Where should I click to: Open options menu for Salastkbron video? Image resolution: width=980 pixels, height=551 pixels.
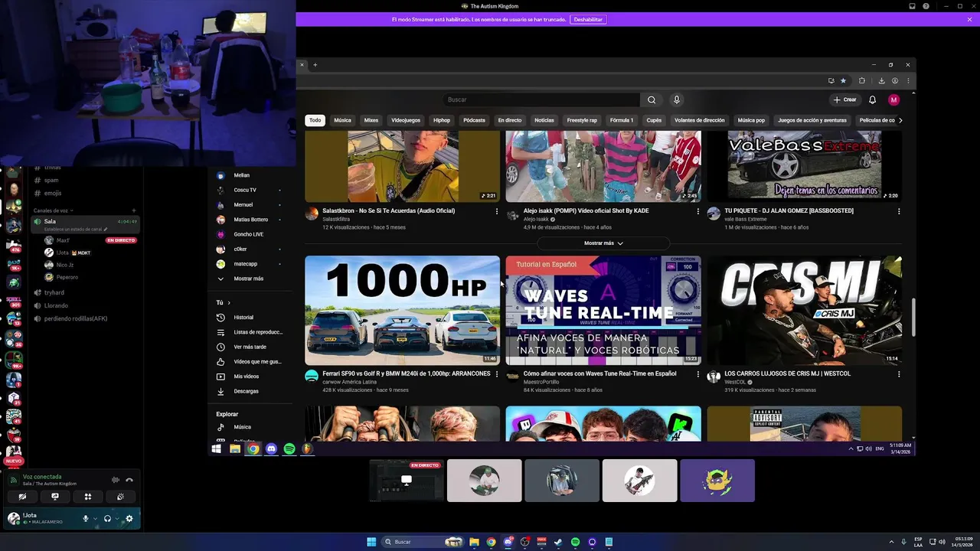(497, 211)
